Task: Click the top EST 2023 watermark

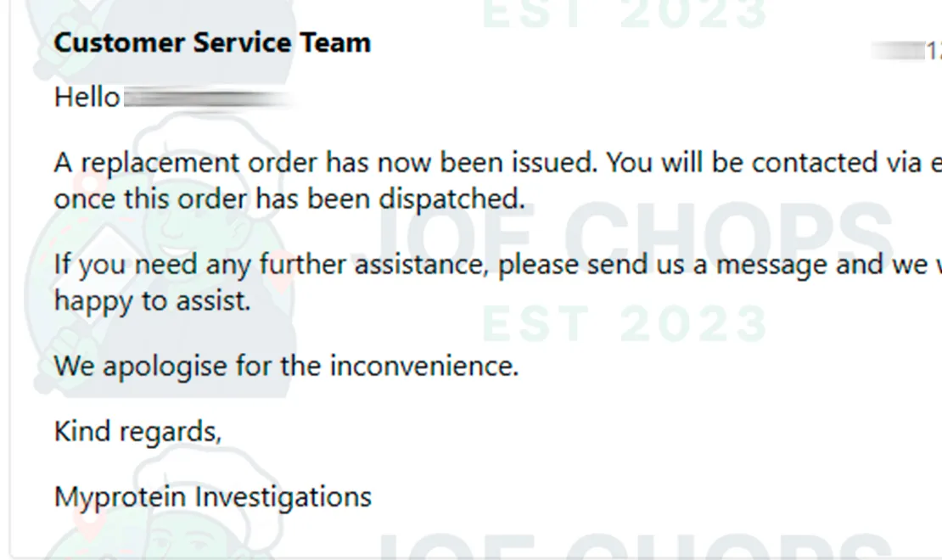Action: click(x=625, y=14)
